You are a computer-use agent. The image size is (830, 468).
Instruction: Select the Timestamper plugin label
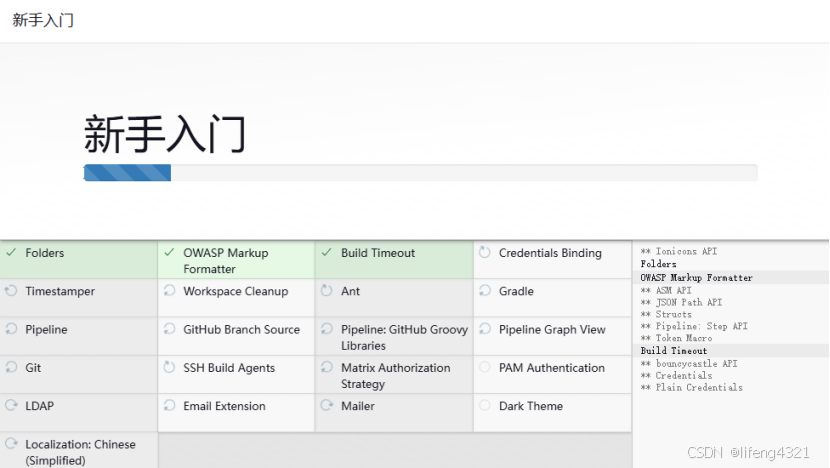point(60,291)
